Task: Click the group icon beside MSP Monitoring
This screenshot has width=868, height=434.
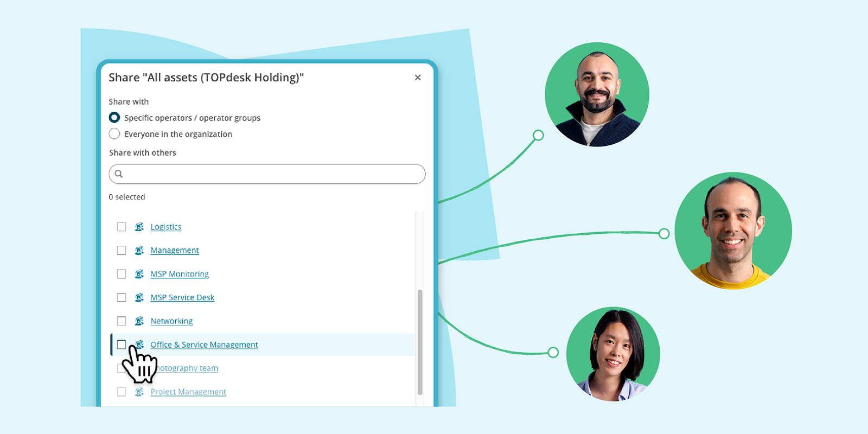Action: click(139, 274)
